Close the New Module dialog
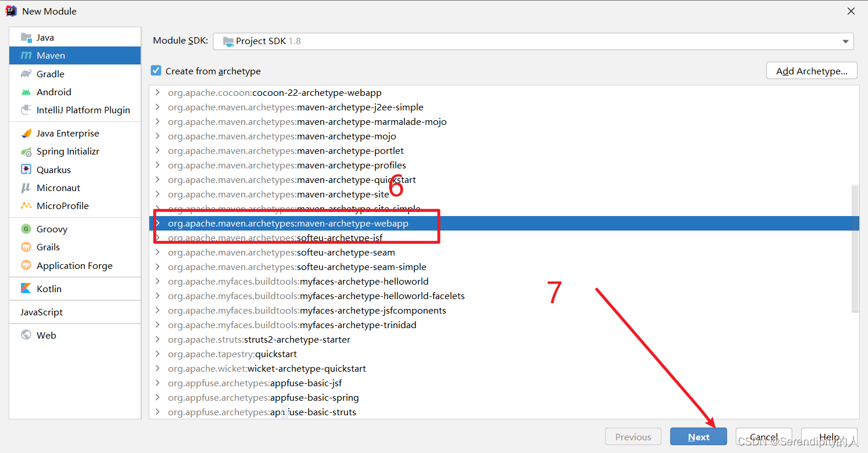 pos(851,11)
